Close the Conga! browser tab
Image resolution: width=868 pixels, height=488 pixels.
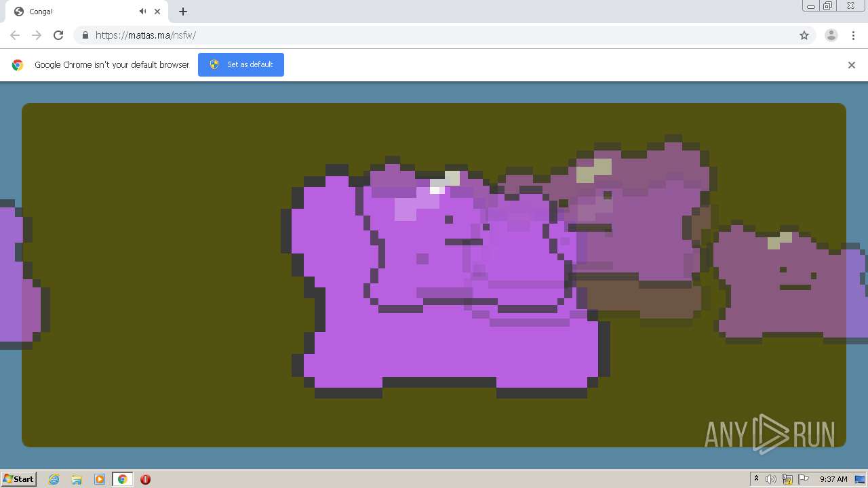coord(157,12)
